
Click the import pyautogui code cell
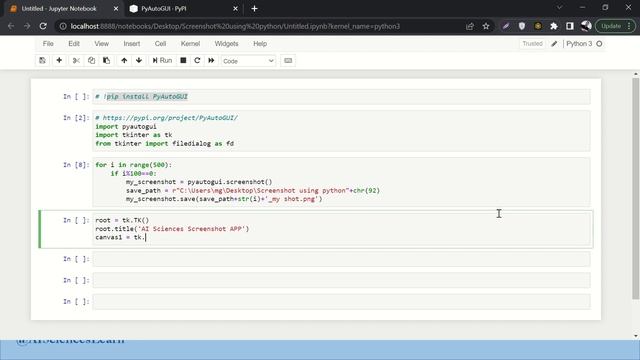(341, 131)
